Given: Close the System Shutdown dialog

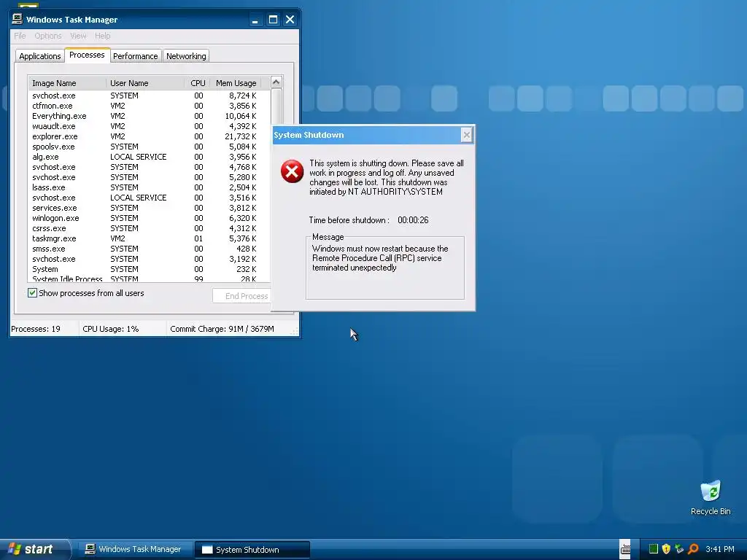Looking at the screenshot, I should (x=466, y=135).
